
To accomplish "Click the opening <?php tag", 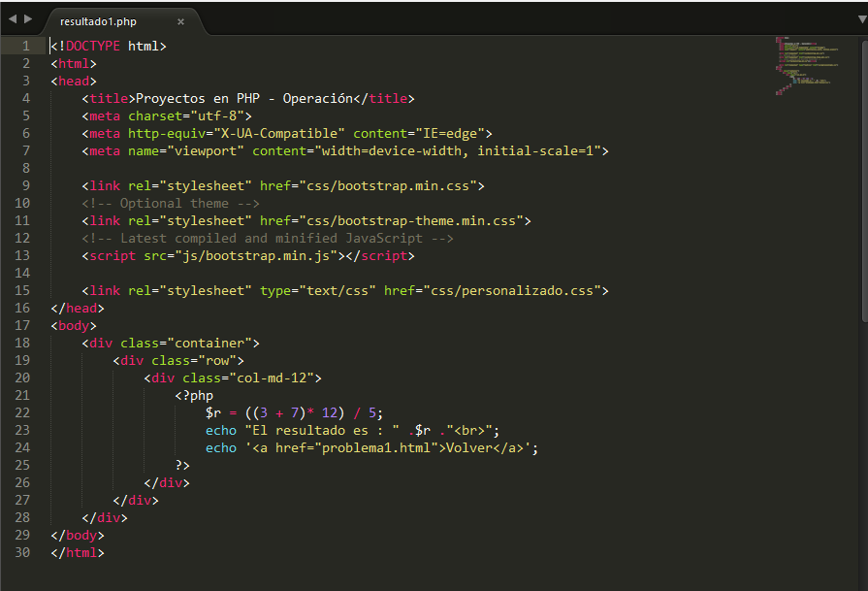I will pyautogui.click(x=192, y=395).
